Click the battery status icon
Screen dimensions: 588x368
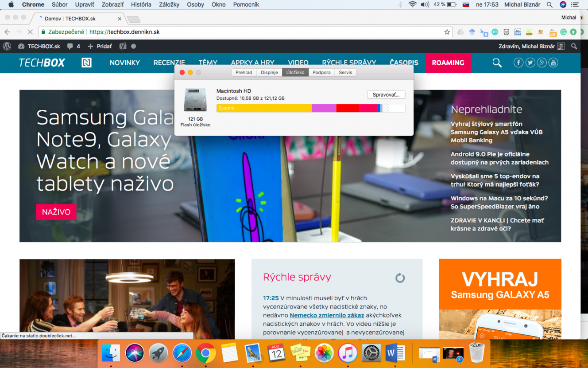tap(452, 4)
